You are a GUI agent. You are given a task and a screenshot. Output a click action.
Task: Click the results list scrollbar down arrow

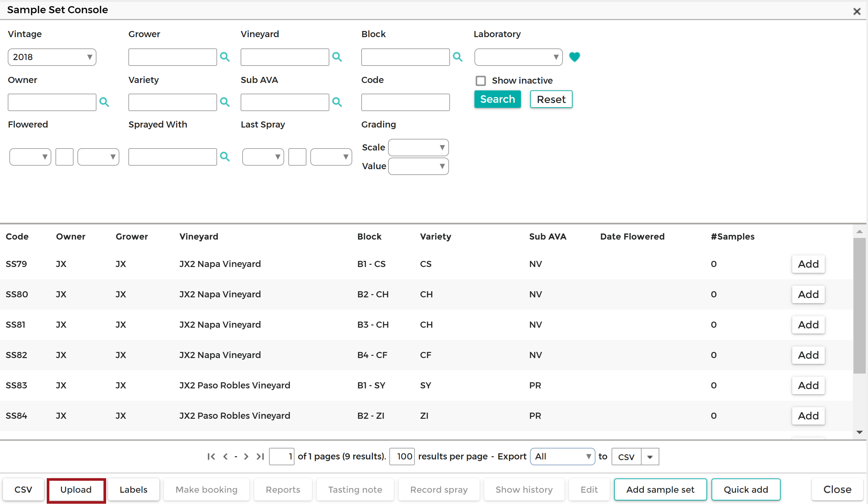pyautogui.click(x=860, y=432)
